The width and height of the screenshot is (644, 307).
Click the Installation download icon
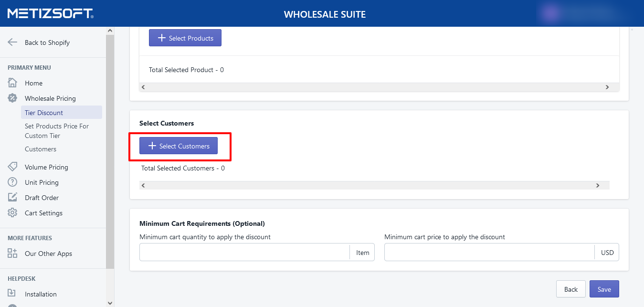pos(12,294)
